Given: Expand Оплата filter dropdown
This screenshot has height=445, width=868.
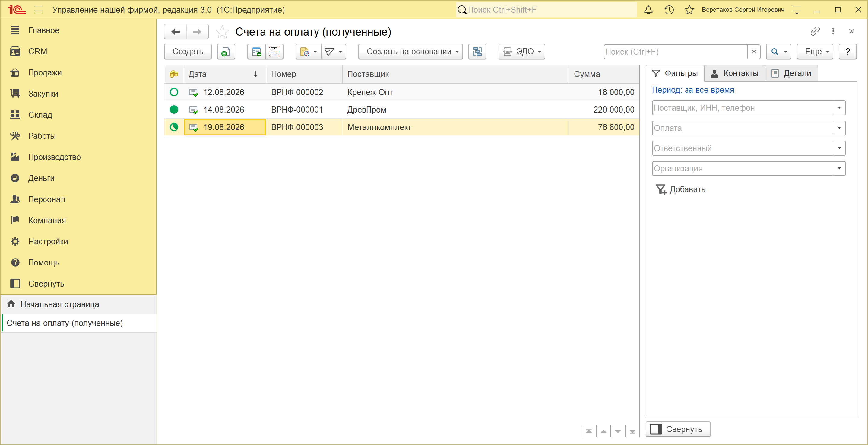Looking at the screenshot, I should (x=839, y=128).
